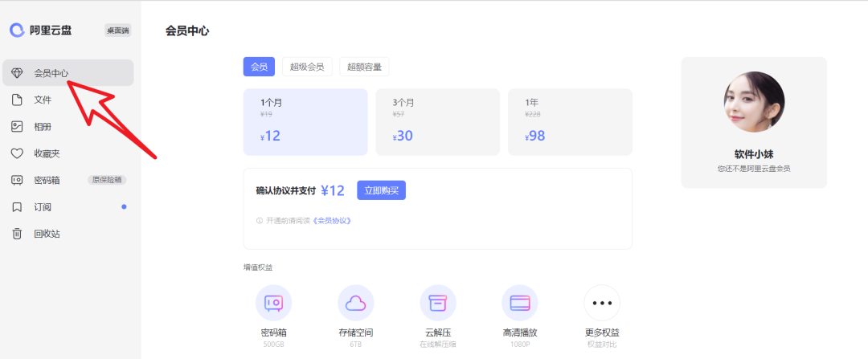Open 会员中心 in the sidebar
Image resolution: width=868 pixels, height=359 pixels.
[x=68, y=73]
